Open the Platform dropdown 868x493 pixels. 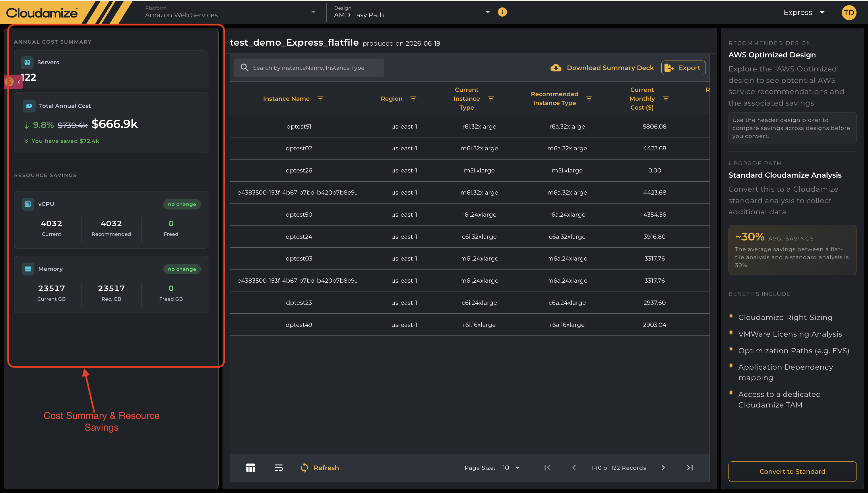point(230,12)
